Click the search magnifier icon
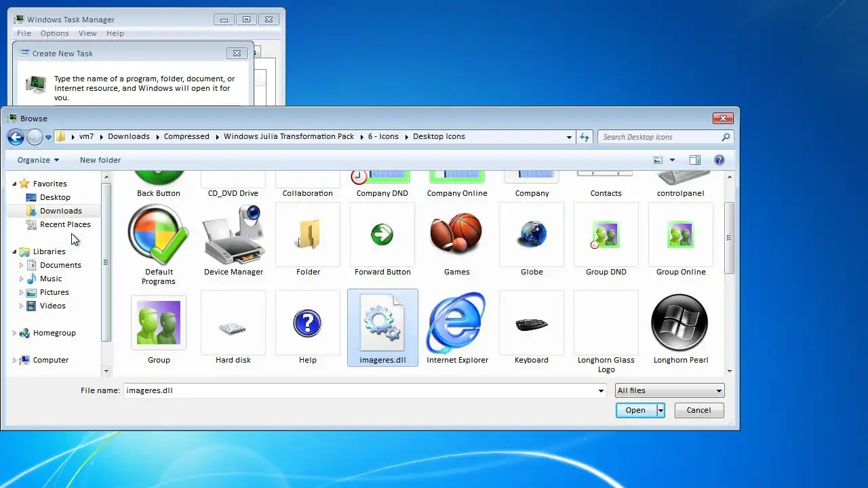The image size is (868, 488). [x=726, y=137]
